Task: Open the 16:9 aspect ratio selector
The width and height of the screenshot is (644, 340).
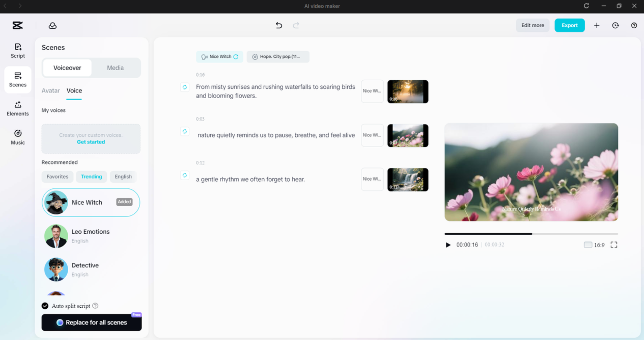Action: pos(594,245)
